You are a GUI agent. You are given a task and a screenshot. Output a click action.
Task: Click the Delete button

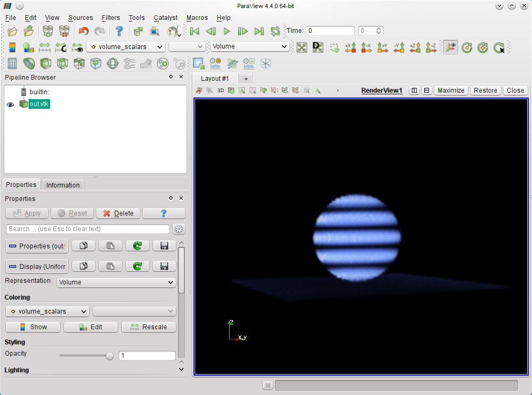(118, 213)
